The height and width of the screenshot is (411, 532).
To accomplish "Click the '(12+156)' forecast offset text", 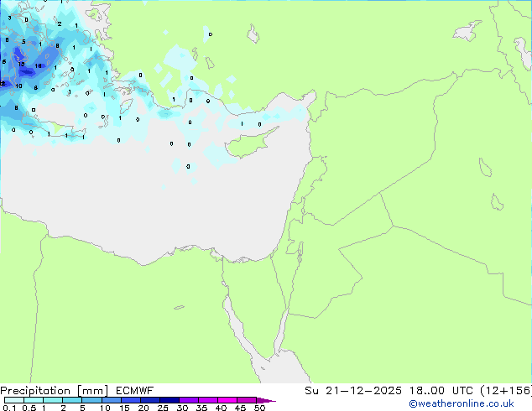I will tap(506, 391).
